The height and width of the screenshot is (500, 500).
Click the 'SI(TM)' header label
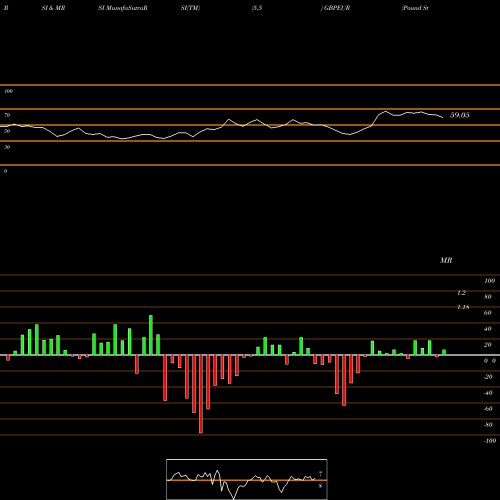pos(190,8)
